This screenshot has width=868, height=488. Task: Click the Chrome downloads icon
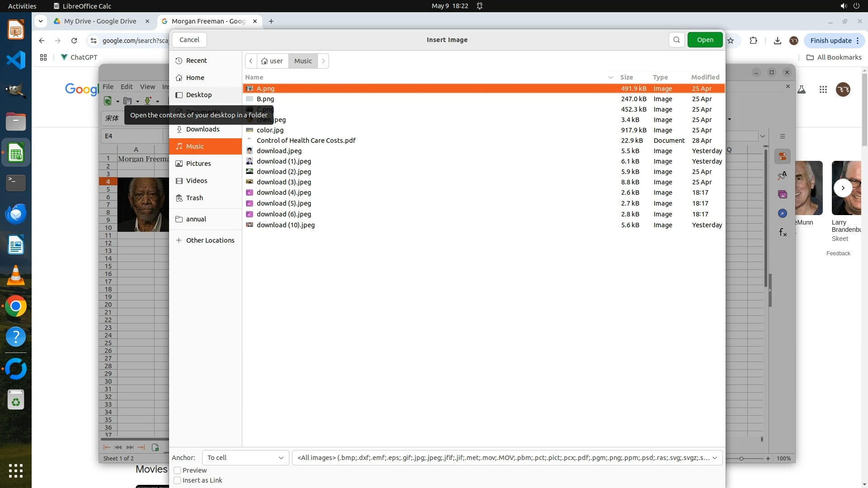pyautogui.click(x=777, y=41)
